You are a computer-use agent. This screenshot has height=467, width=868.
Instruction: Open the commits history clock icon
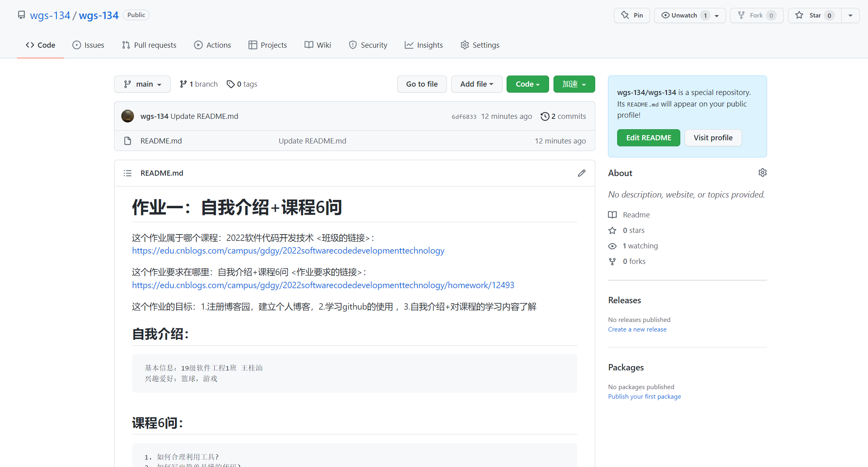[545, 116]
